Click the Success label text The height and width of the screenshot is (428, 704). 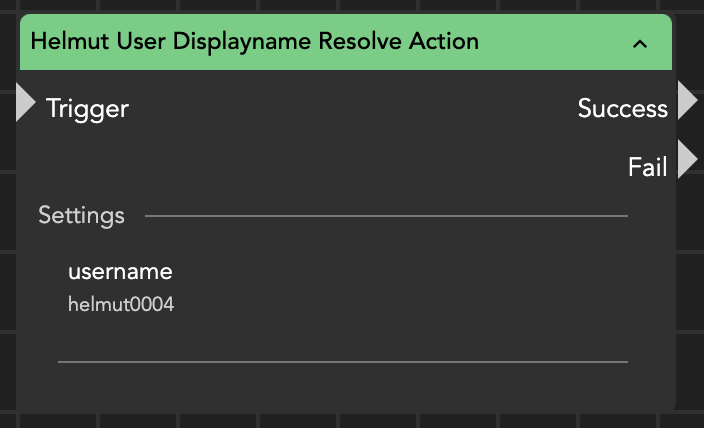(622, 108)
